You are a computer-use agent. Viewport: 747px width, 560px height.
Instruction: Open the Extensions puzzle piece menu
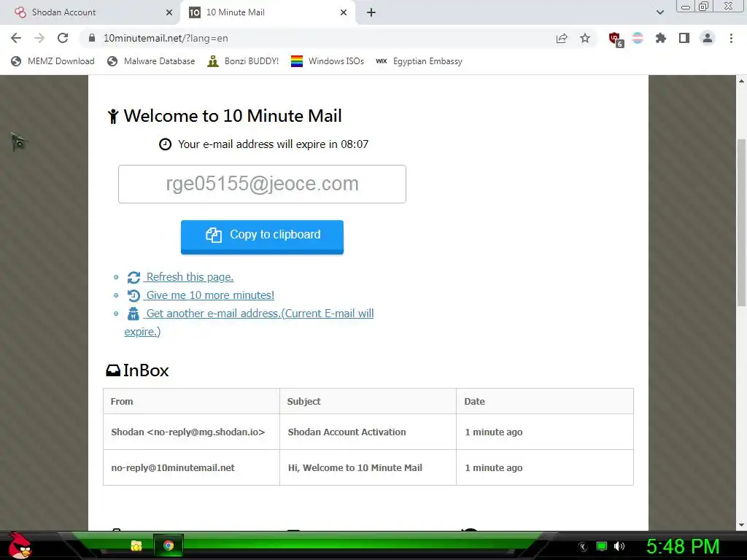pos(661,38)
